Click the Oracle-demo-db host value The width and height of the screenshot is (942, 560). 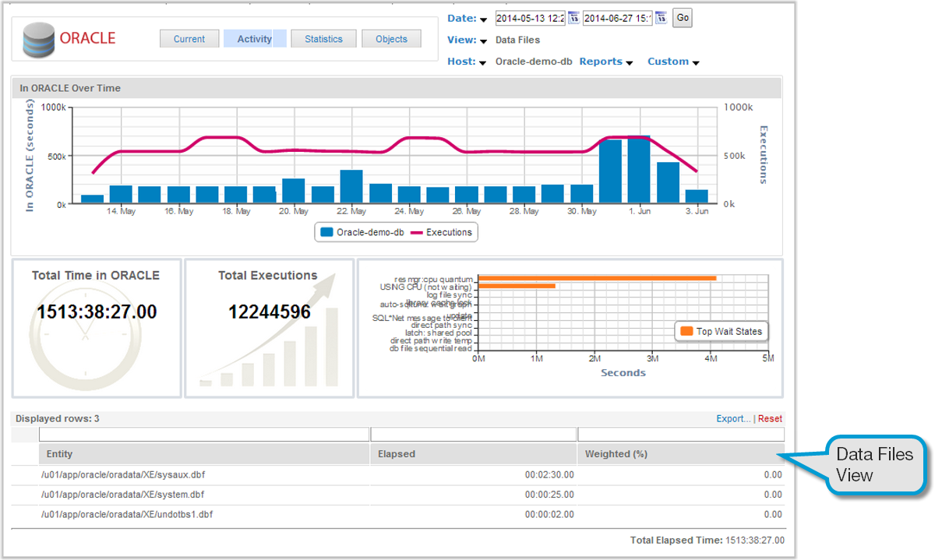534,62
